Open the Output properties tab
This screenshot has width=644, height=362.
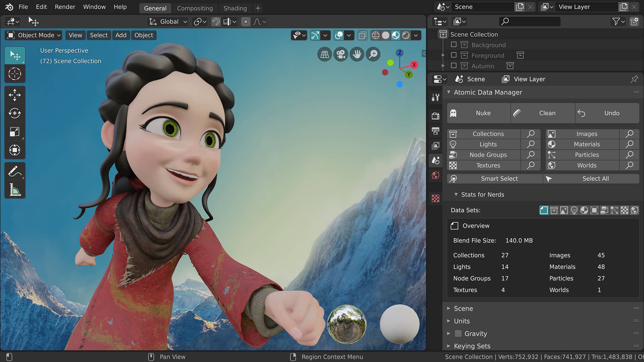[x=435, y=131]
